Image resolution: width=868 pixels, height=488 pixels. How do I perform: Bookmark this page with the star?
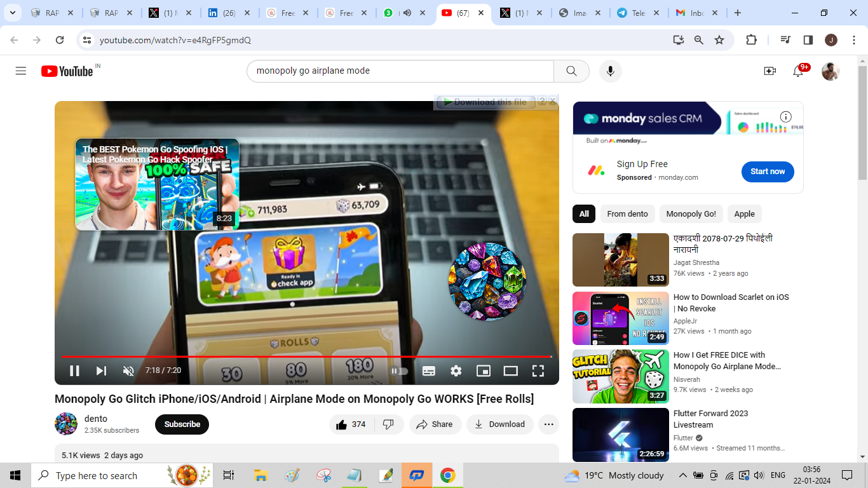719,40
